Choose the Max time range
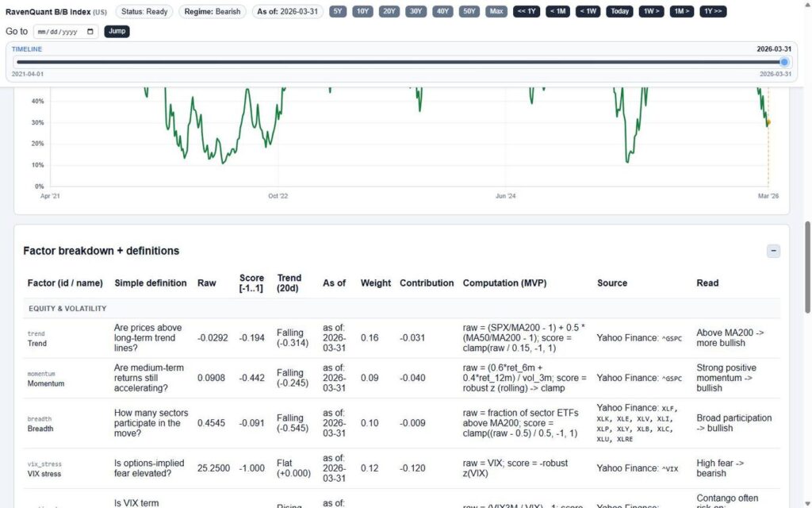The height and width of the screenshot is (508, 812). (496, 12)
